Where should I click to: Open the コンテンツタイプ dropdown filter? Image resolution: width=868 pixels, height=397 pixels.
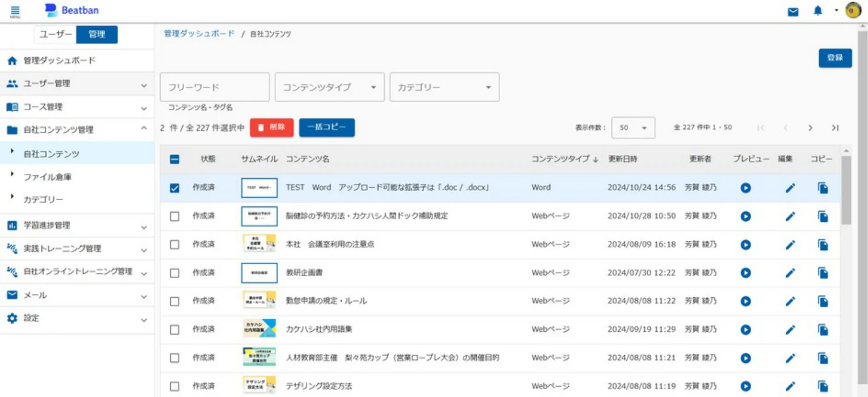[330, 87]
